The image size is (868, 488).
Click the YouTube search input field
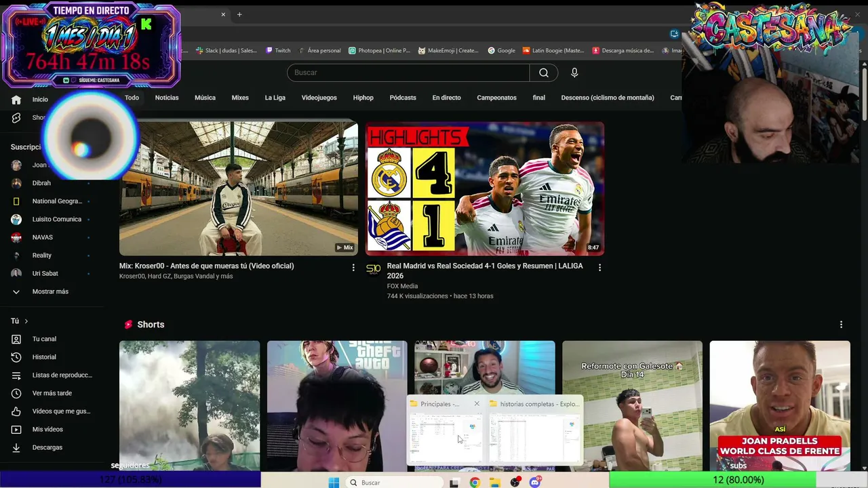[x=408, y=73]
